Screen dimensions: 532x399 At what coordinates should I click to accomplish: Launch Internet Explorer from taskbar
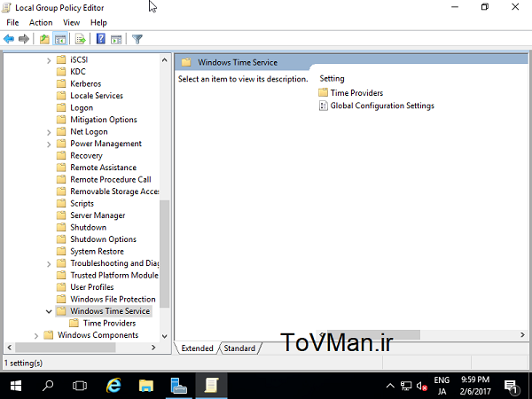(113, 386)
